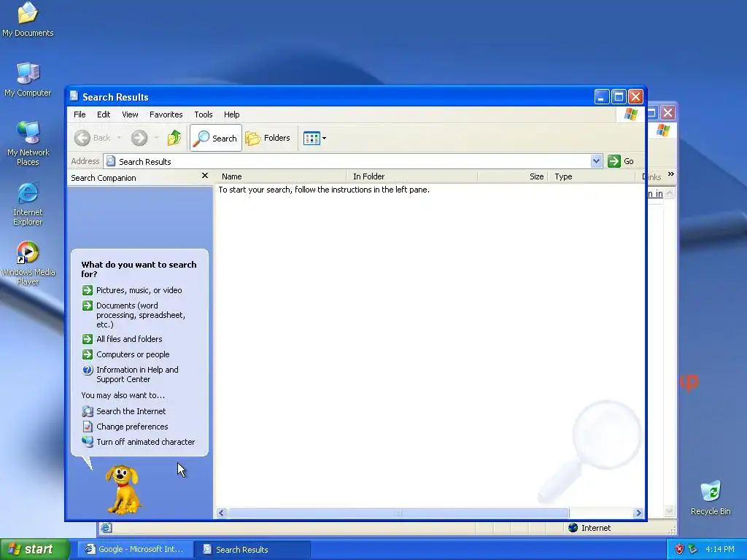Sort results by Size column
The height and width of the screenshot is (560, 747).
pos(513,176)
